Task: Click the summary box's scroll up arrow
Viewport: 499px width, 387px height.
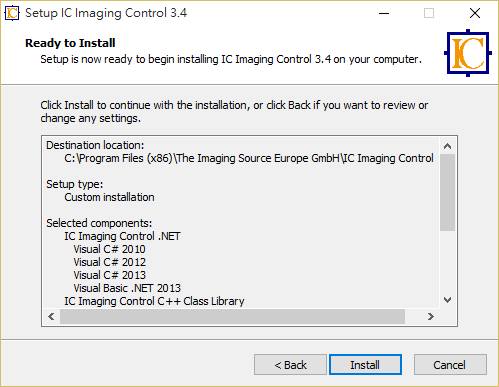Action: coord(448,146)
